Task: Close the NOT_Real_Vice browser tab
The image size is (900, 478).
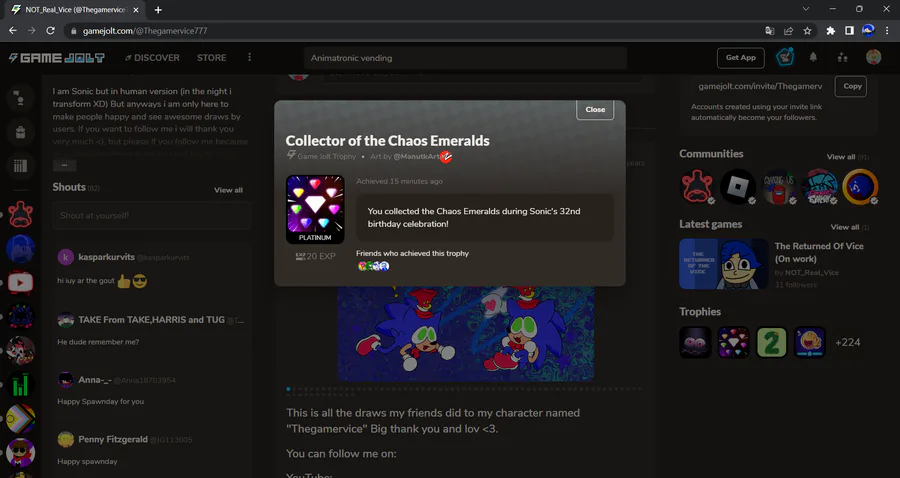Action: 136,10
